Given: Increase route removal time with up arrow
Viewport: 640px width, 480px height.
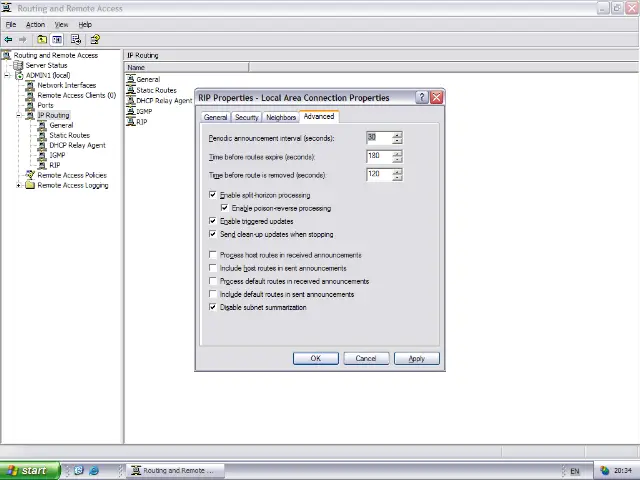Looking at the screenshot, I should tap(397, 171).
